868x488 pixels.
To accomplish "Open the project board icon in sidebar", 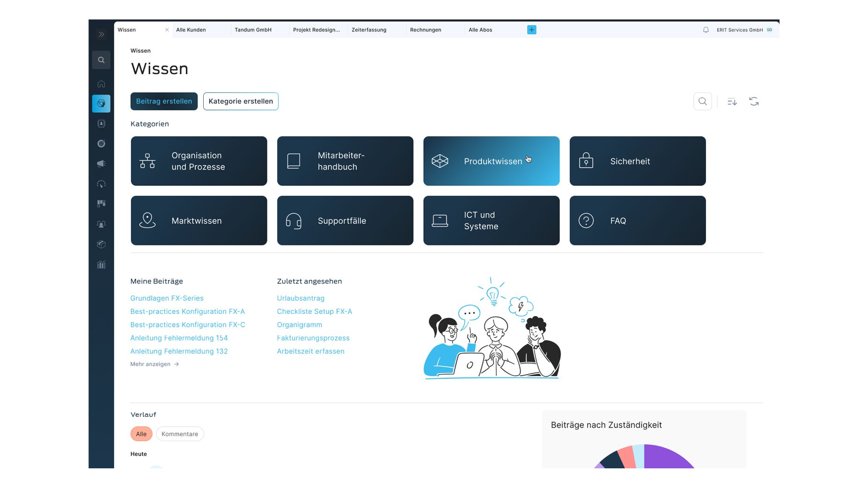I will point(101,203).
